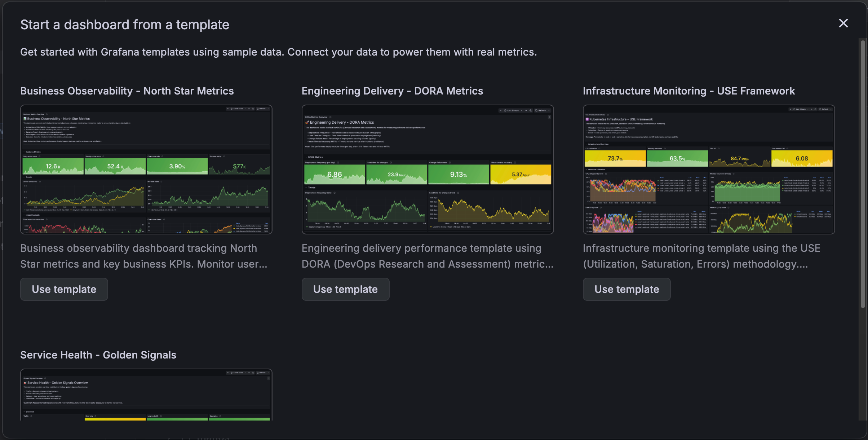The width and height of the screenshot is (868, 440).
Task: Click the info icon beside DORA Metrics Overview title
Action: [330, 117]
